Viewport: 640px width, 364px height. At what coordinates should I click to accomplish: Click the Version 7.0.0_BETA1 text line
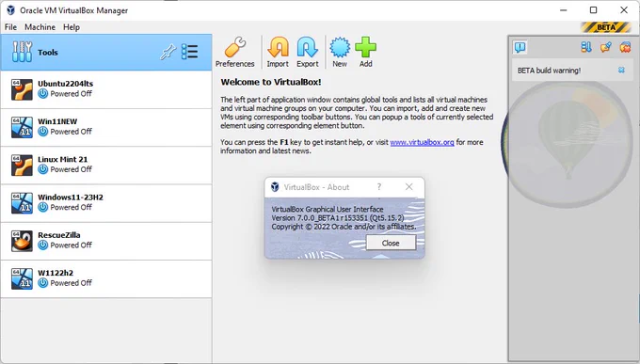[338, 218]
